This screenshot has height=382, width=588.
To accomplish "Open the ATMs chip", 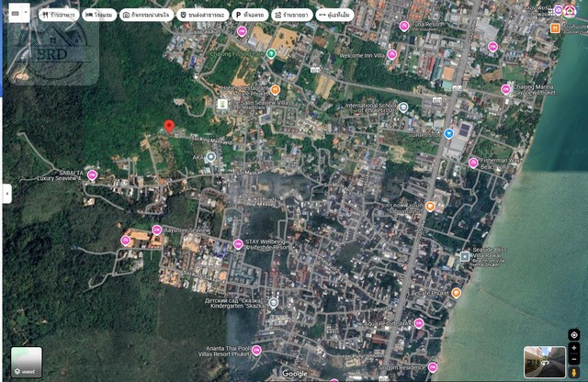I will 334,15.
